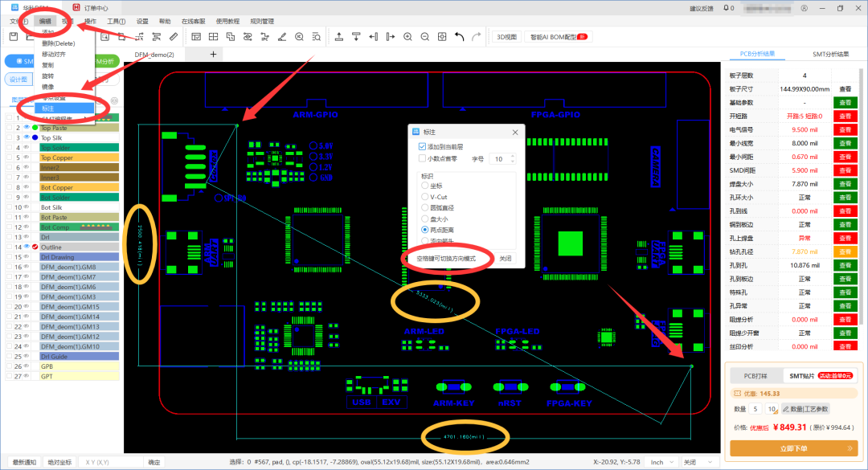Click the zoom in magnifier icon
868x470 pixels.
(x=408, y=36)
